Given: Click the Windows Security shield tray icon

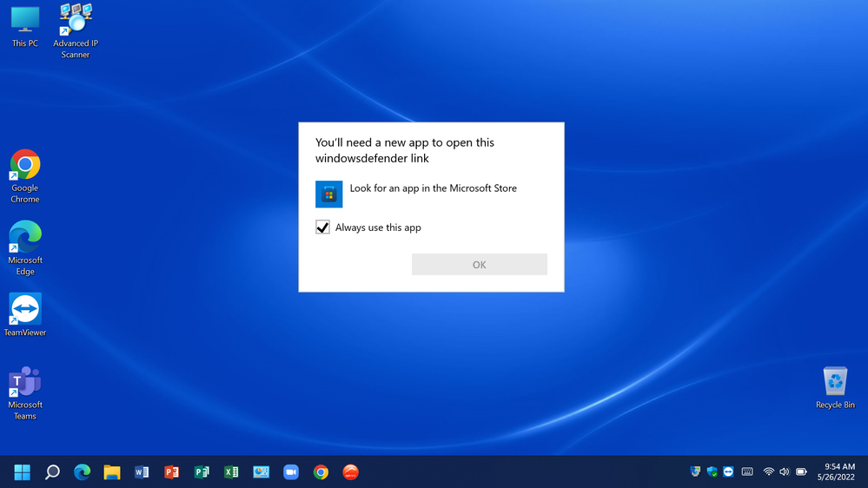Looking at the screenshot, I should point(712,472).
